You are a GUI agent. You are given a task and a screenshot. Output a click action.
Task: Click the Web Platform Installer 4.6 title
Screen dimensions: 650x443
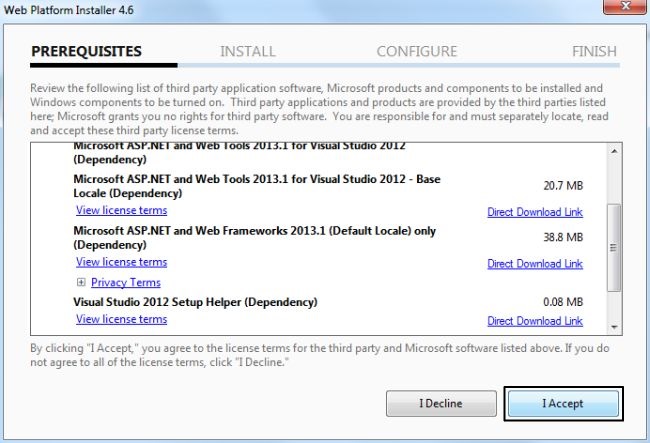point(69,10)
